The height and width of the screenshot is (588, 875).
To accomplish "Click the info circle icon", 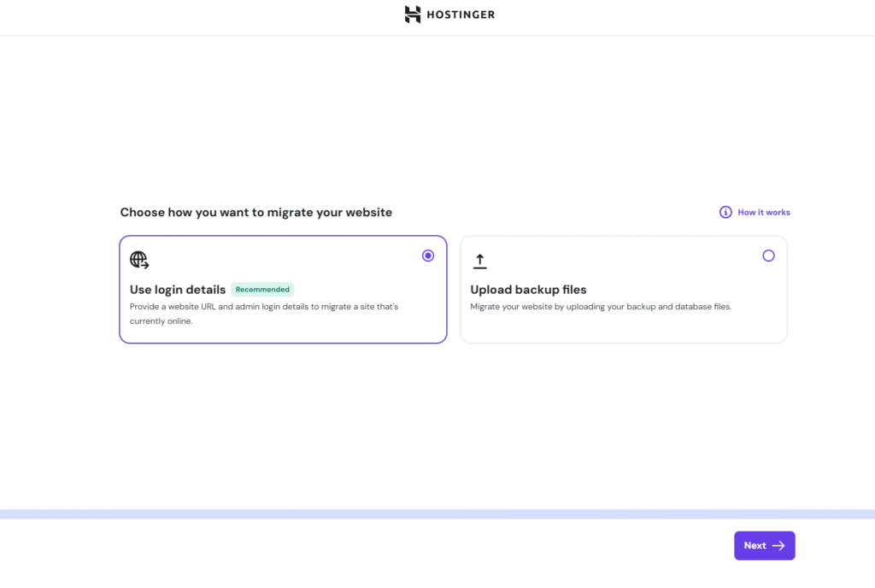I will pos(725,212).
